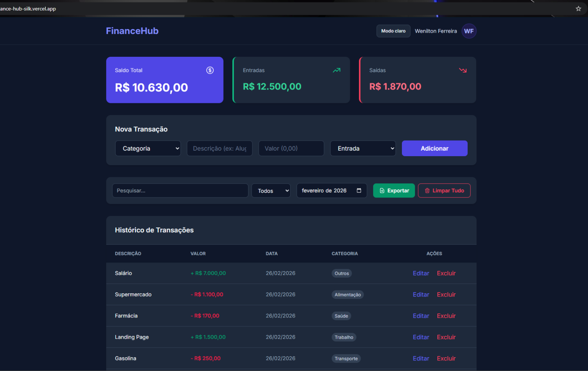The height and width of the screenshot is (371, 588).
Task: Focus the Pesquisar search field
Action: point(180,191)
